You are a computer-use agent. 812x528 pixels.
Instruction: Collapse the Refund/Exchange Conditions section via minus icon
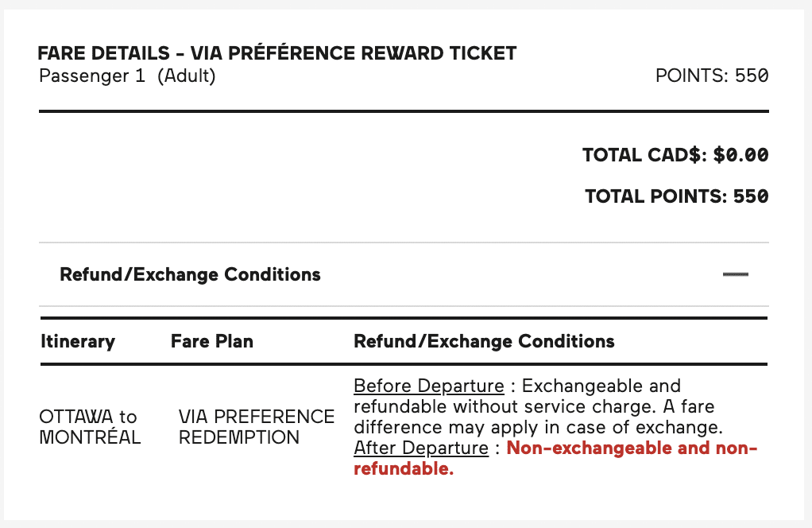pyautogui.click(x=736, y=274)
